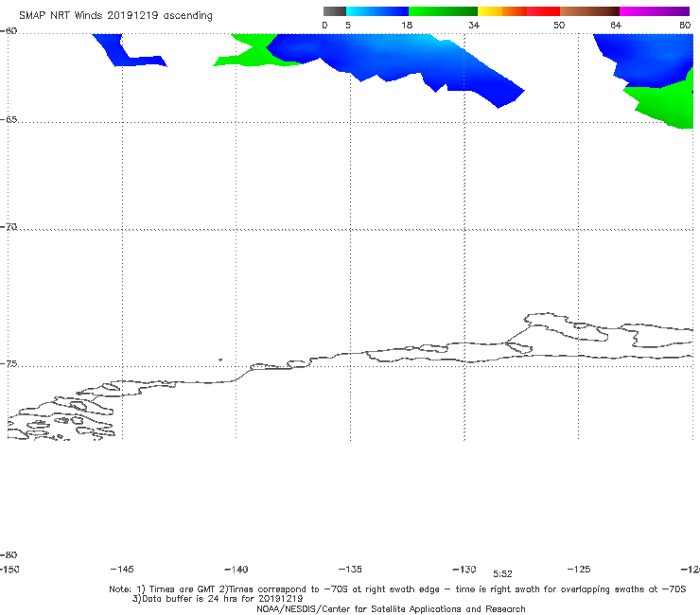Click the magenta-purple 64-80 color bar segment
Viewport: 700px width, 615px height.
point(655,11)
